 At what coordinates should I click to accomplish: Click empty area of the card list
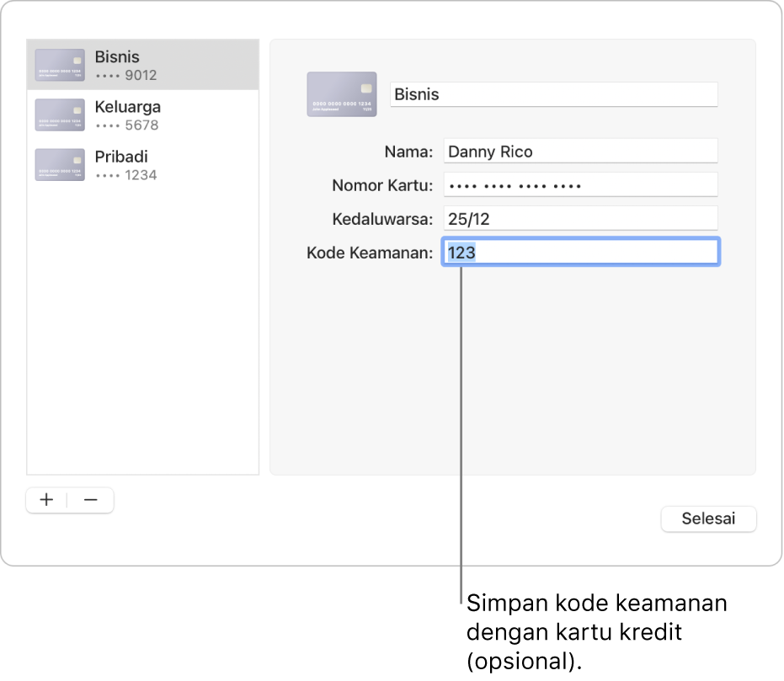(x=142, y=337)
